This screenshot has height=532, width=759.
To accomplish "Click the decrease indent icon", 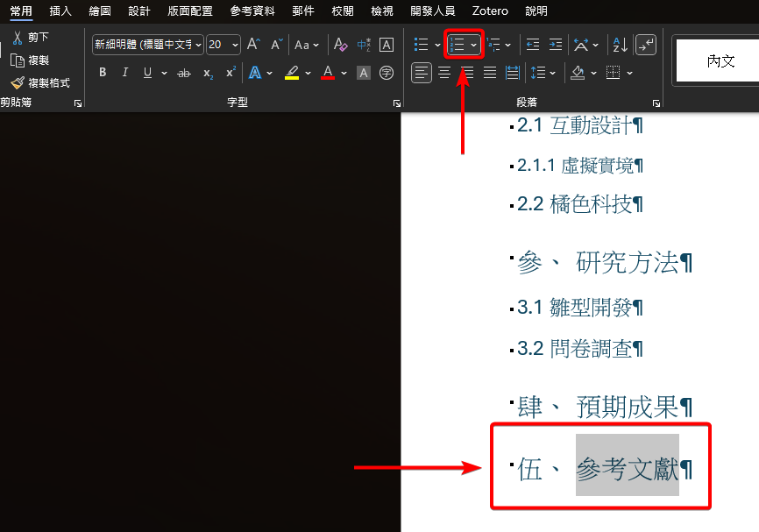I will 531,45.
